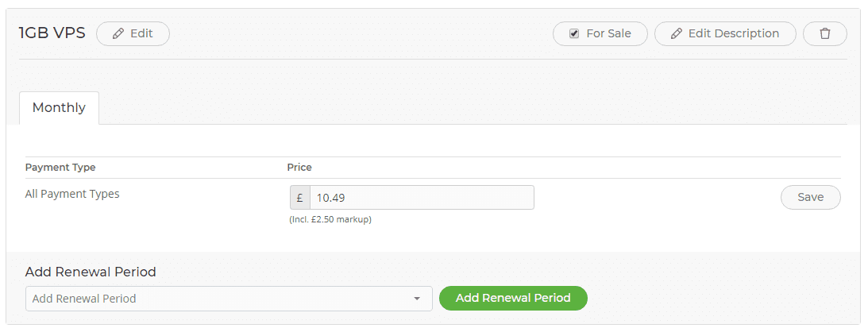Open the Add Renewal Period dropdown
868x332 pixels.
coord(229,299)
